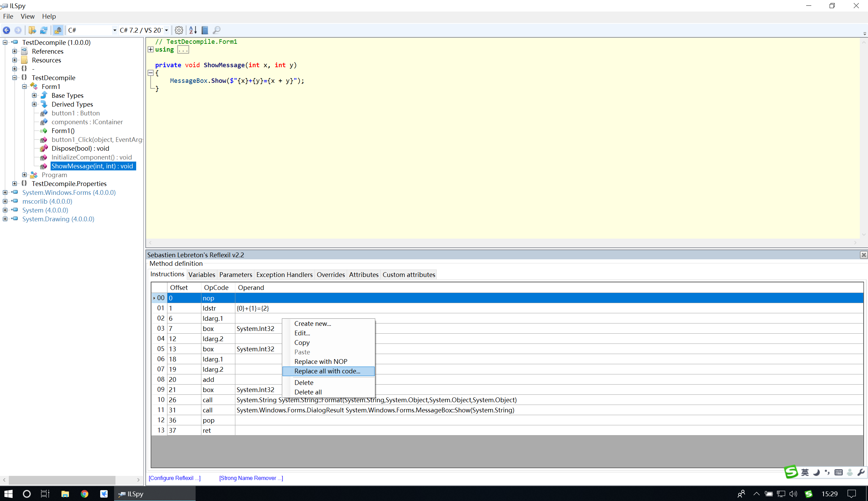Collapse the TestDecompile (1.0.0.0) assembly node

[x=5, y=42]
